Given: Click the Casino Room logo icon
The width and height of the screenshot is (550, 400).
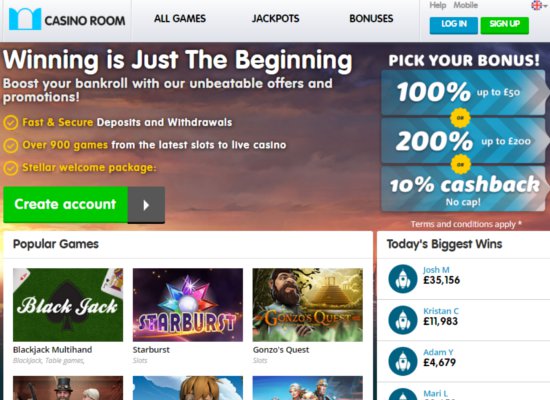Looking at the screenshot, I should point(25,19).
